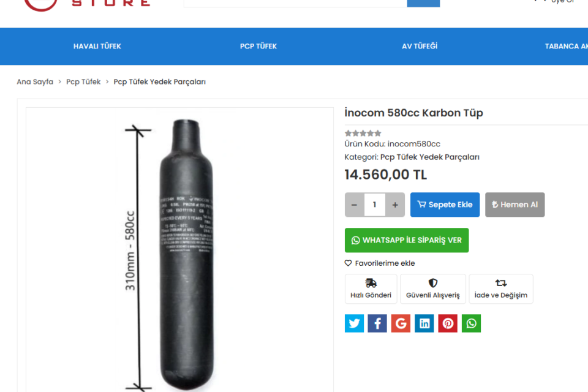This screenshot has height=392, width=588.
Task: Increase quantity with plus button
Action: (x=395, y=205)
